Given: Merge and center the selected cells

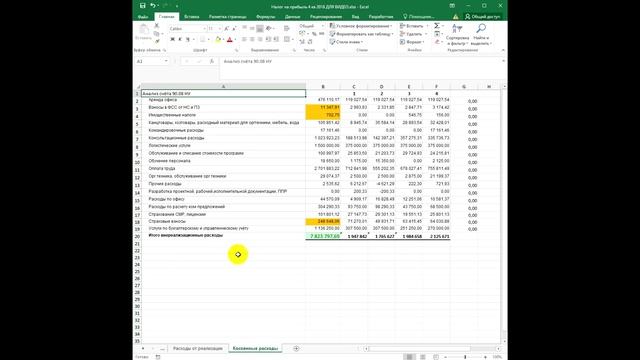Looking at the screenshot, I should pos(287,40).
